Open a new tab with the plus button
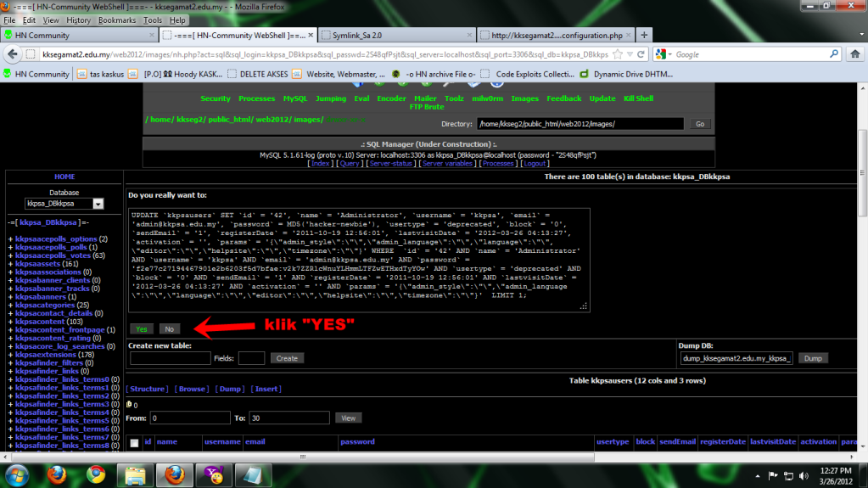This screenshot has height=488, width=868. [645, 35]
